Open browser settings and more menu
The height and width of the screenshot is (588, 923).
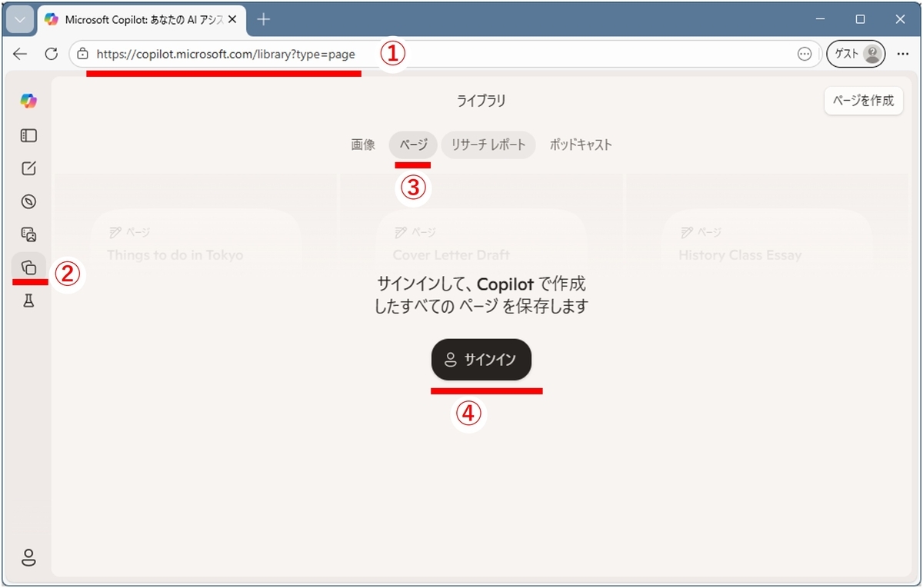[903, 54]
